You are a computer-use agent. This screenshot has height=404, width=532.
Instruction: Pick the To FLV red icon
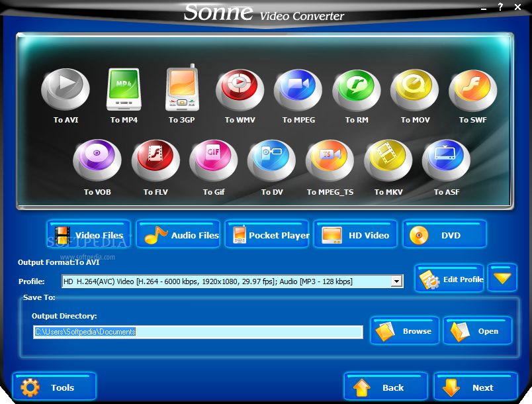pyautogui.click(x=155, y=160)
